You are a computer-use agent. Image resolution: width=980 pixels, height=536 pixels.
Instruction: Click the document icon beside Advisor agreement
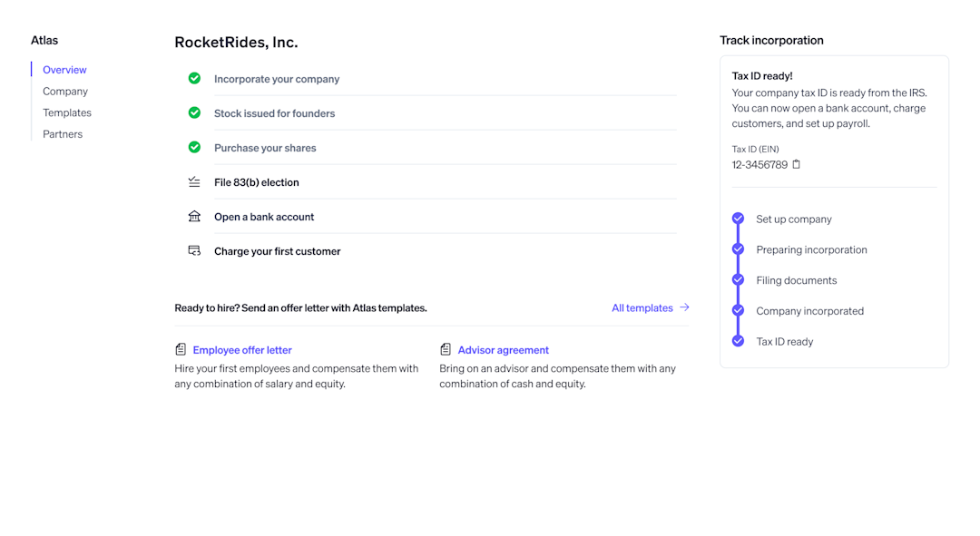[x=445, y=348]
